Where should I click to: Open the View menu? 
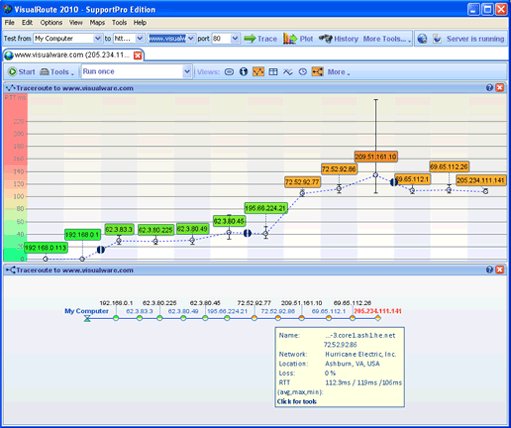[76, 23]
